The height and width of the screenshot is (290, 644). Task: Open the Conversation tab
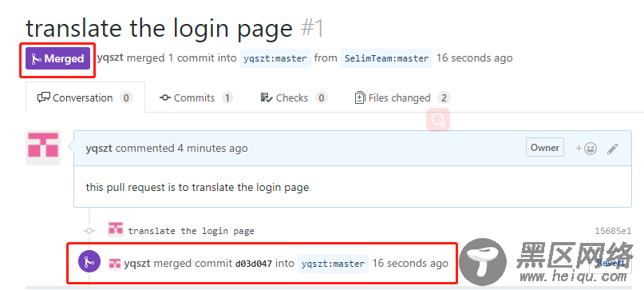(85, 98)
